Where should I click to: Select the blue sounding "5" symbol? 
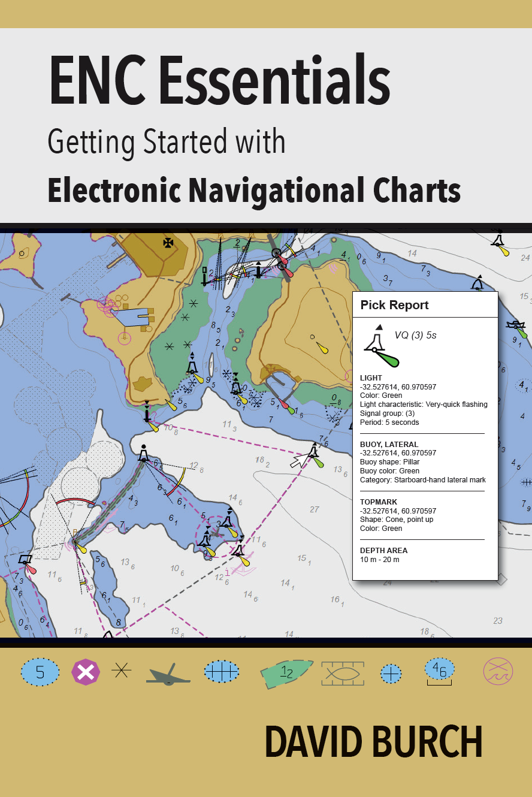[x=40, y=672]
